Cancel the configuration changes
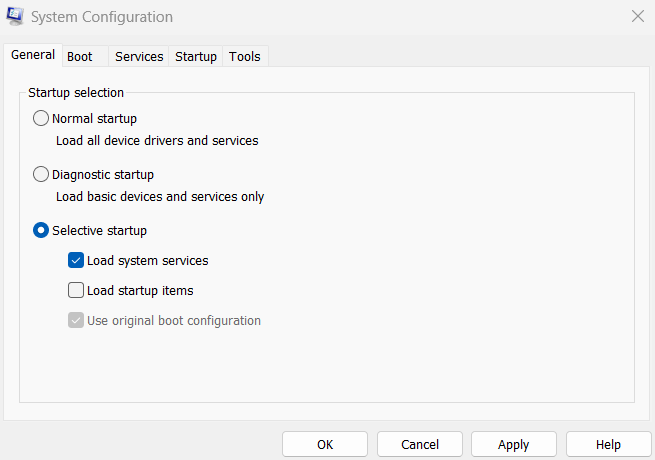Screen dimensions: 655x460 (420, 444)
